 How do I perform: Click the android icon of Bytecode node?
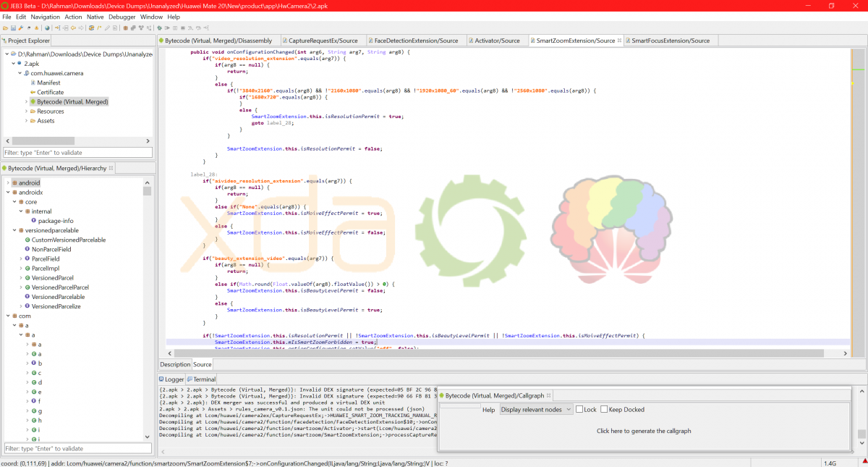[x=33, y=101]
